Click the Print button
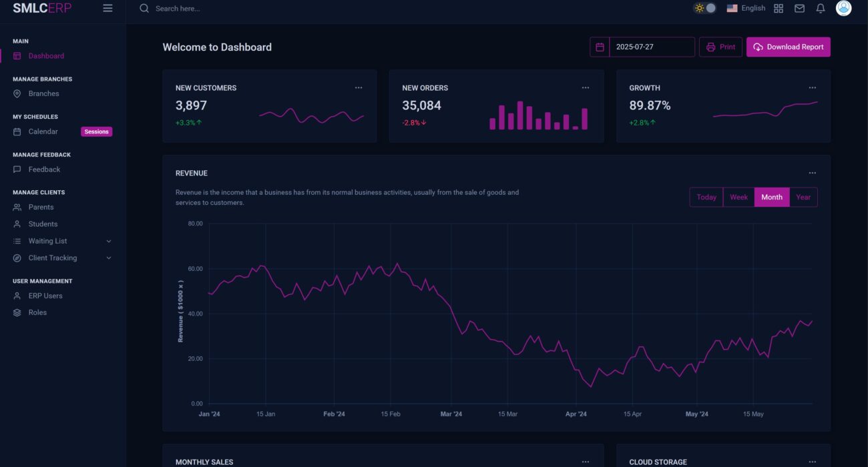Viewport: 868px width, 467px height. [720, 47]
